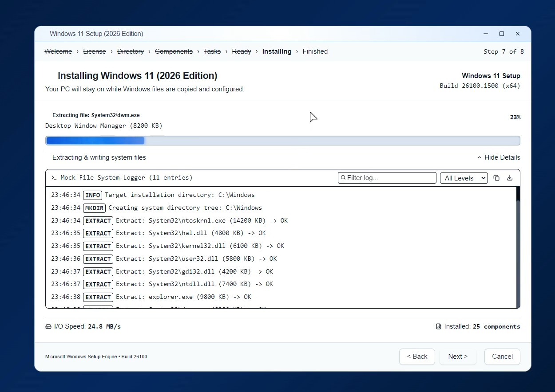Image resolution: width=555 pixels, height=392 pixels.
Task: Go to the Ready step breadcrumb
Action: click(x=242, y=51)
